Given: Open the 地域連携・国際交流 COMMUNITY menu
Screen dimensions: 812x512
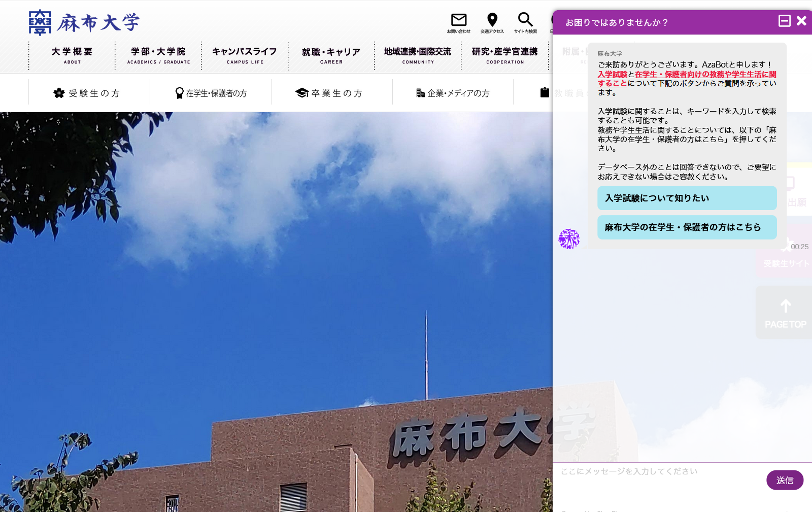Looking at the screenshot, I should [418, 55].
